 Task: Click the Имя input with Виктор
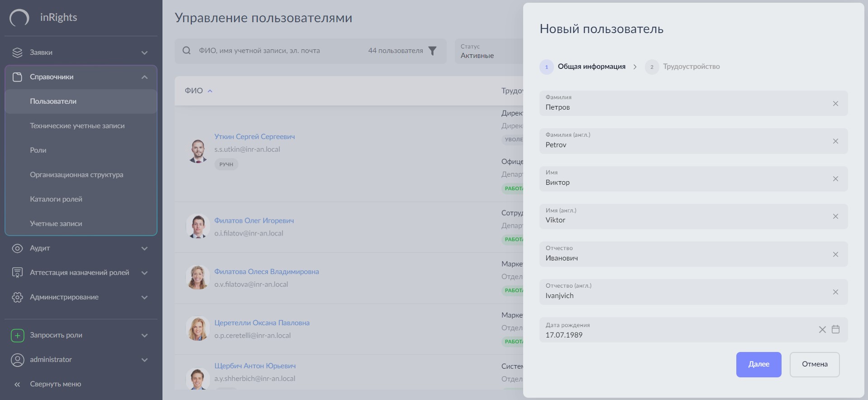[693, 178]
